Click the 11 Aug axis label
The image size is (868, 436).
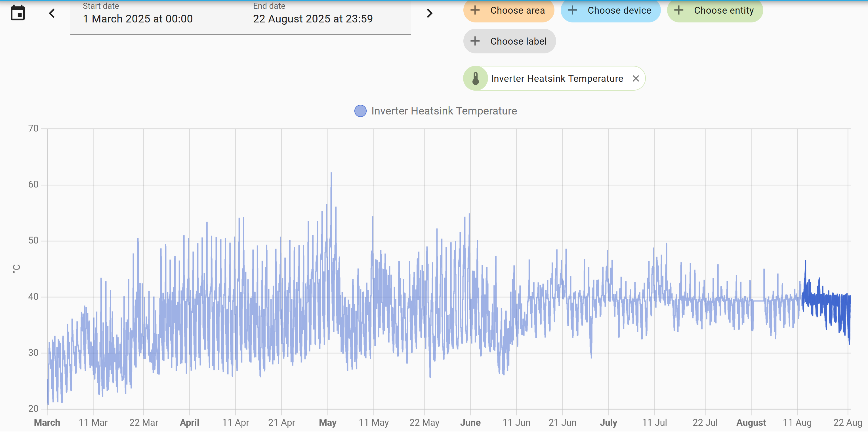(797, 423)
